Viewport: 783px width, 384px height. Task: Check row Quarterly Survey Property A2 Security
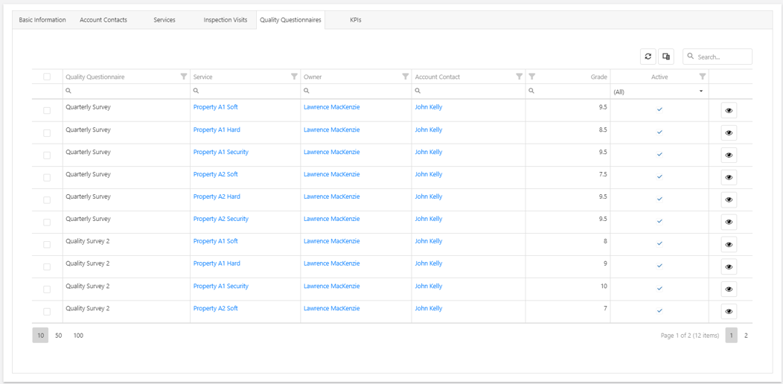(x=47, y=222)
